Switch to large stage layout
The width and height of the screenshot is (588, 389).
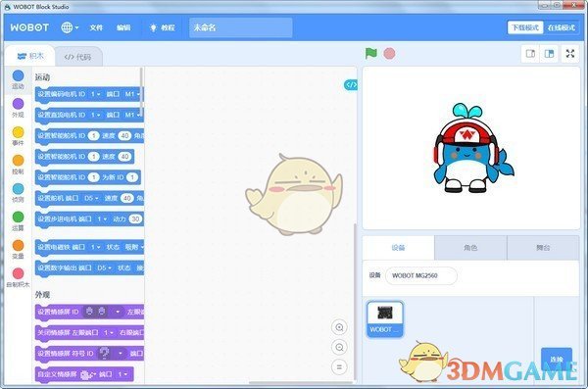point(549,54)
